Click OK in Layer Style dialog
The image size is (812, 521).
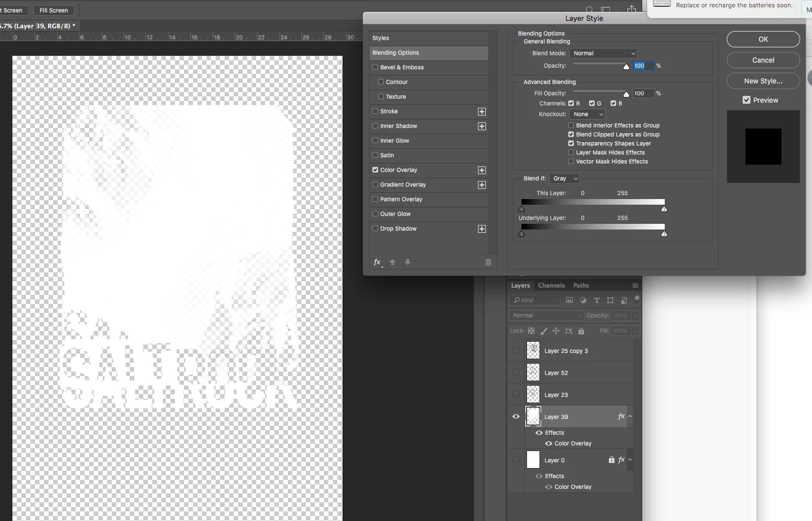(763, 39)
